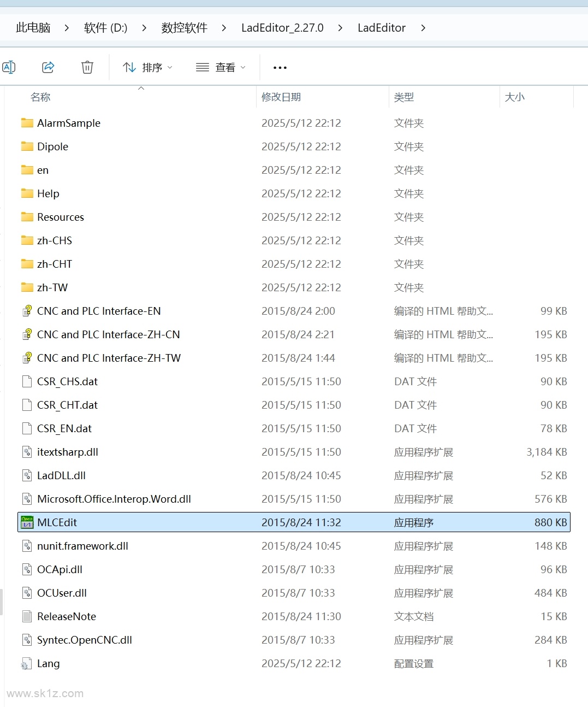The image size is (588, 707).
Task: Click the en folder icon
Action: pyautogui.click(x=27, y=170)
